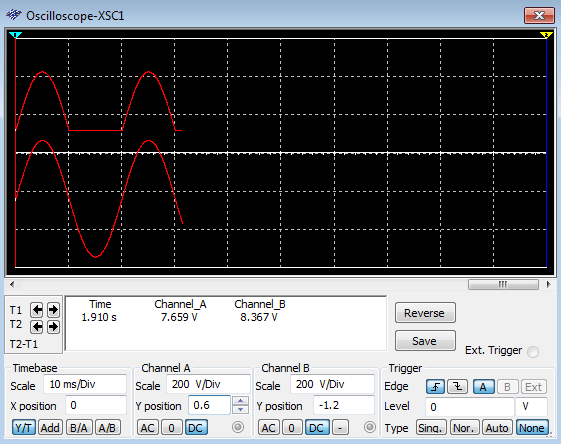The width and height of the screenshot is (561, 444).
Task: Click Ext. Trigger terminal indicator
Action: click(533, 352)
